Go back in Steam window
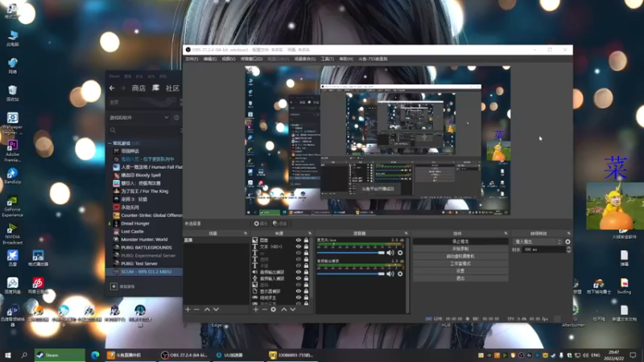Image resolution: width=644 pixels, height=362 pixels. (112, 88)
